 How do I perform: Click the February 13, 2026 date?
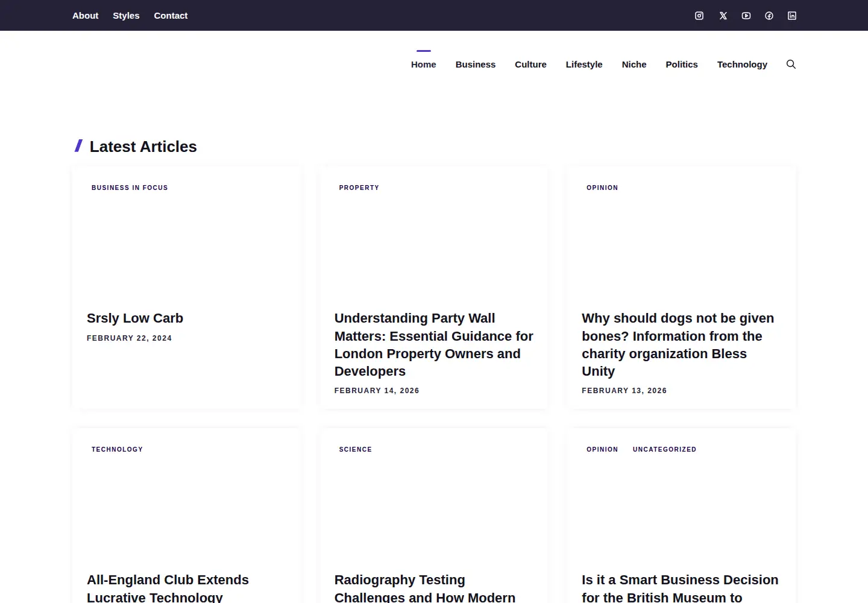[x=624, y=391]
